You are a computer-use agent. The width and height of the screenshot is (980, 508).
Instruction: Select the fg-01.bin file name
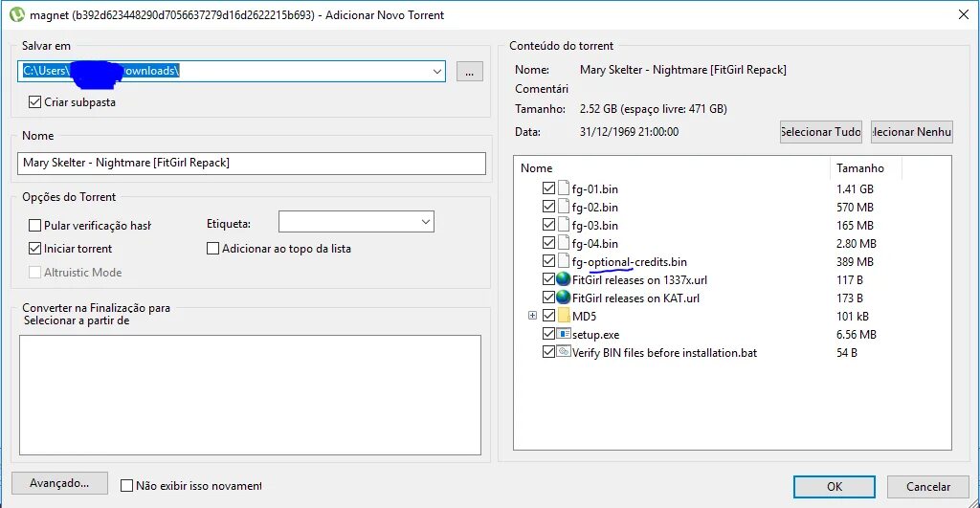coord(595,188)
